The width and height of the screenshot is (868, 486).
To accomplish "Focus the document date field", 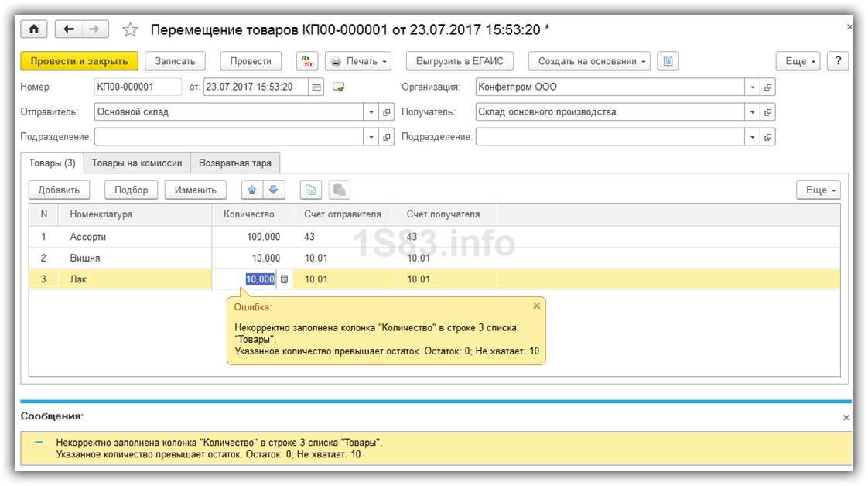I will click(256, 87).
